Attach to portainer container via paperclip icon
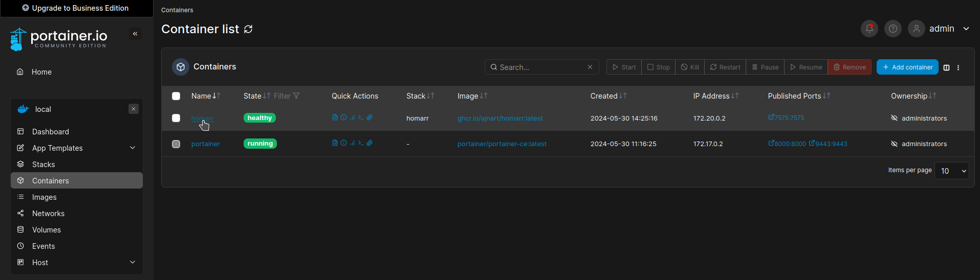Viewport: 980px width, 280px height. pos(369,143)
